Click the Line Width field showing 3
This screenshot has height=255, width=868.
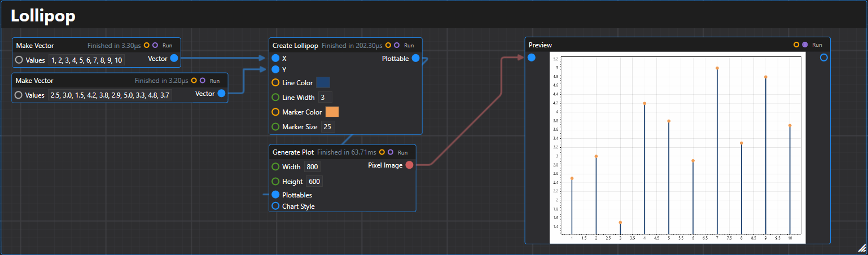click(x=325, y=98)
